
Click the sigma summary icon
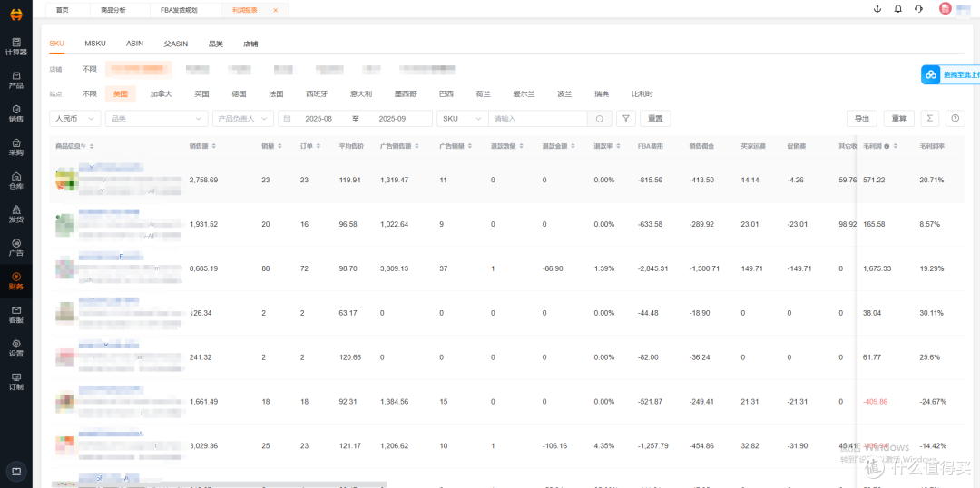(930, 119)
